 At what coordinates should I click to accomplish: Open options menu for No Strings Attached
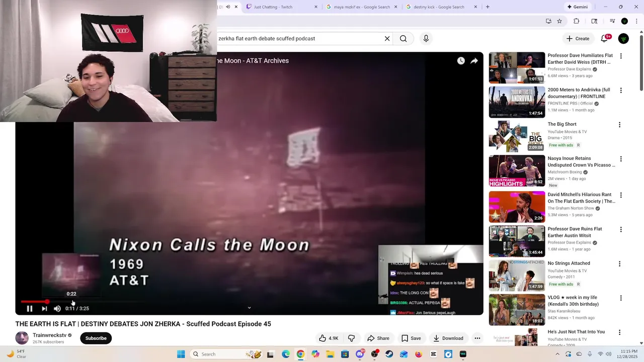click(619, 263)
